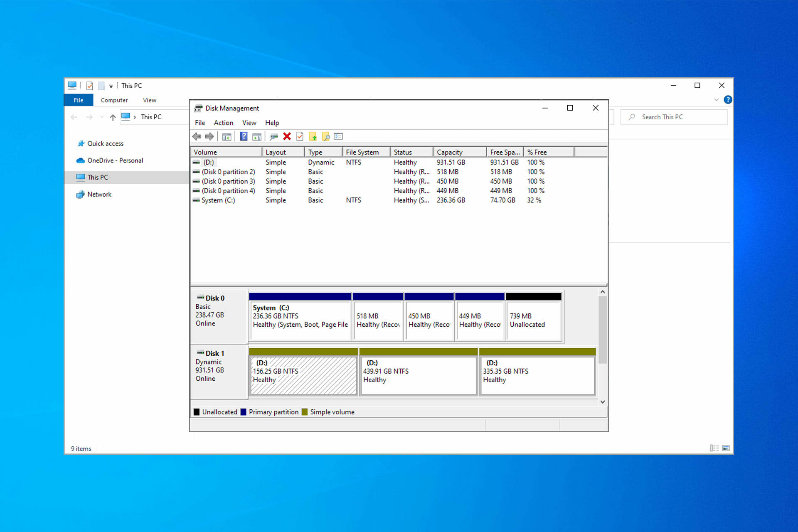This screenshot has width=798, height=532.
Task: Sort by the % Free column header
Action: point(549,152)
